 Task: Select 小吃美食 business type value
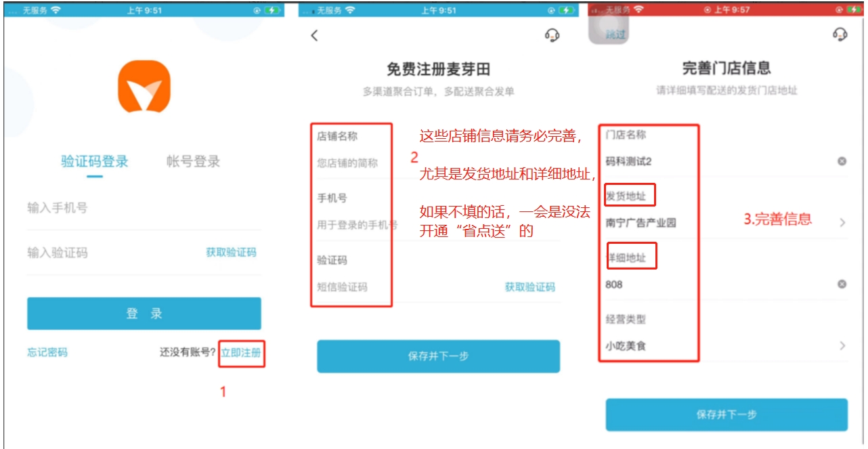pos(626,346)
